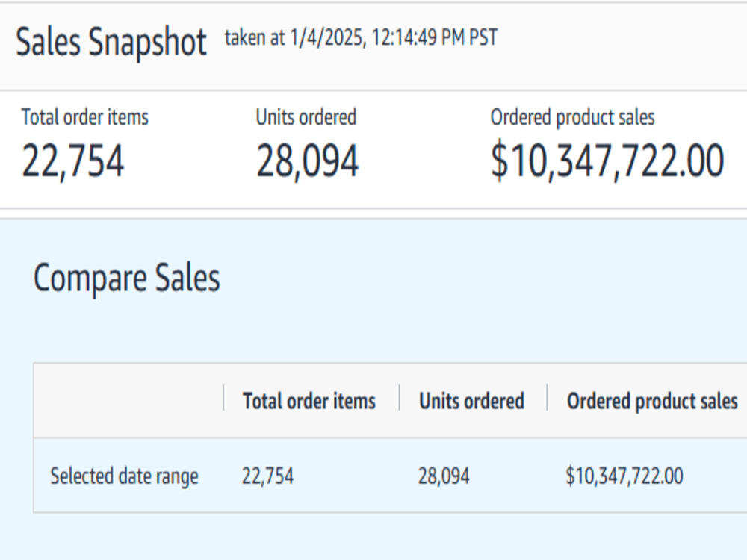Sort by Ordered product sales column header
This screenshot has width=747, height=560.
click(x=653, y=402)
